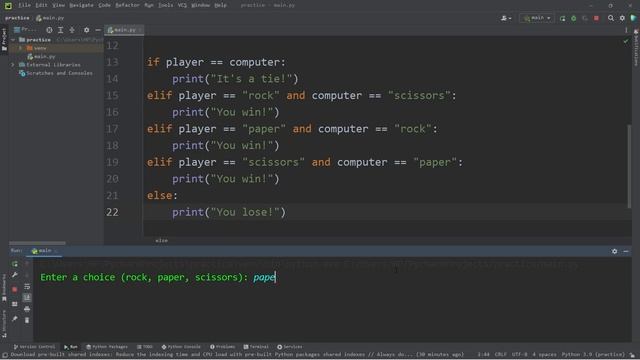
Task: Open the Navigate menu
Action: (81, 5)
